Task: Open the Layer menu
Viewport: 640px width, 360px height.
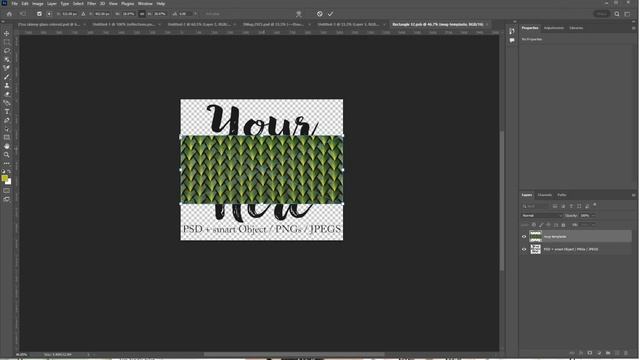Action: point(52,4)
